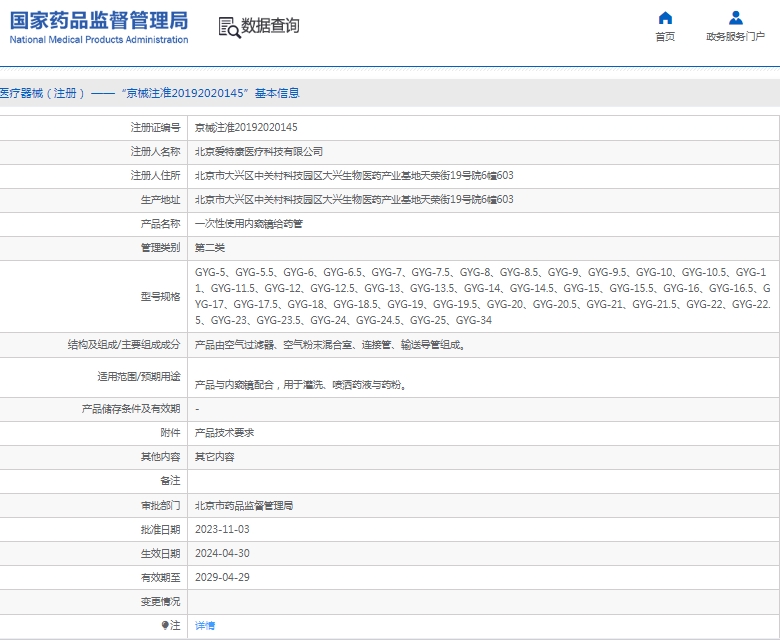Select 北京爱特康医疗科技有限公司 registrant name

(x=259, y=152)
